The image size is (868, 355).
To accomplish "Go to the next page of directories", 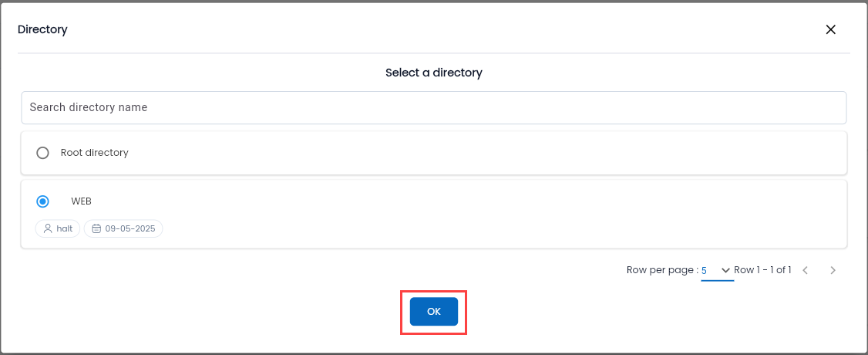I will (833, 270).
